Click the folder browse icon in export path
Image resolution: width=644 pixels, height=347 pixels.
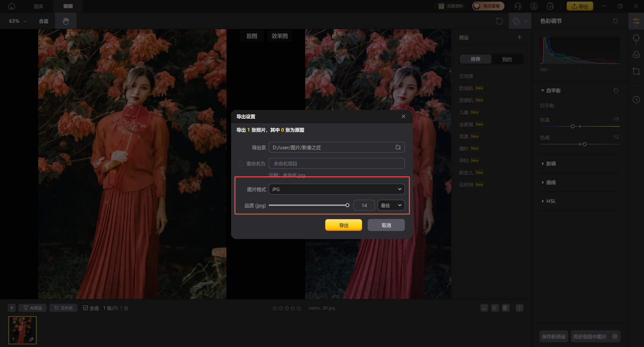[398, 148]
